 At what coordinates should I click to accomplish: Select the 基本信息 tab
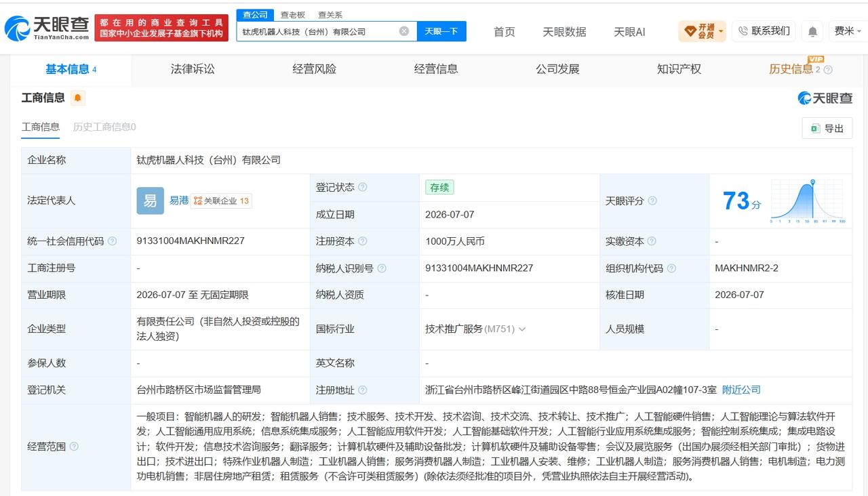[x=71, y=69]
